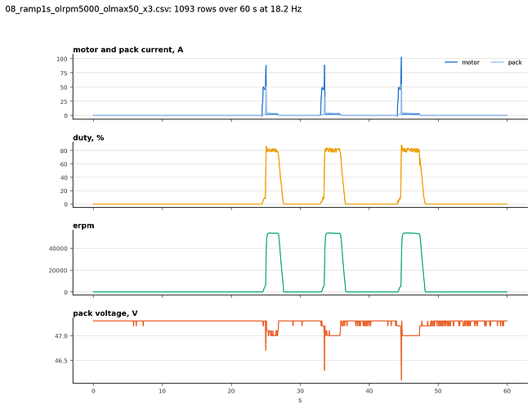Select the 'erpm' chart title
The image size is (532, 409).
coord(83,226)
